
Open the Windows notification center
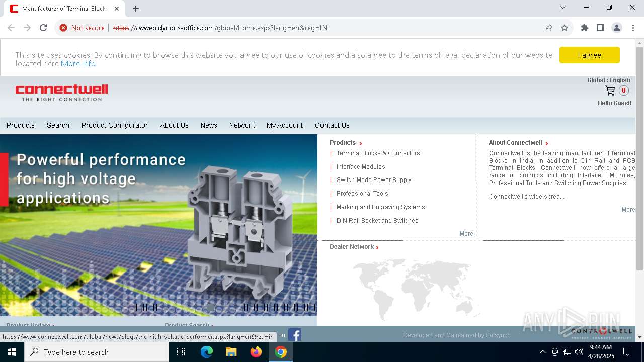627,352
